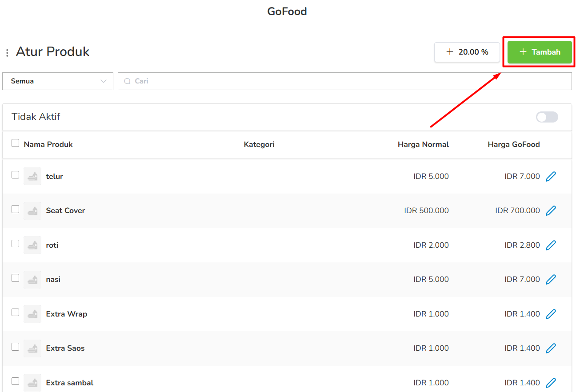Click the pencil icon for roti
576x392 pixels.
[551, 245]
